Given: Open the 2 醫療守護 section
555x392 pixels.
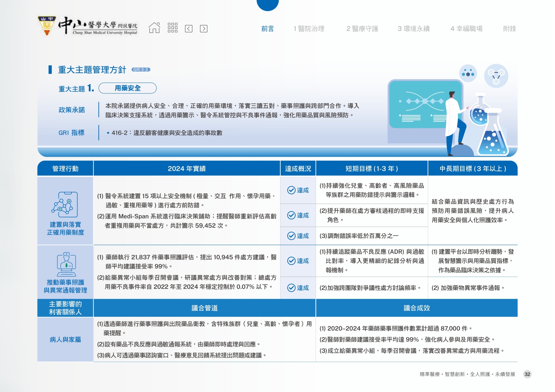Looking at the screenshot, I should tap(362, 29).
